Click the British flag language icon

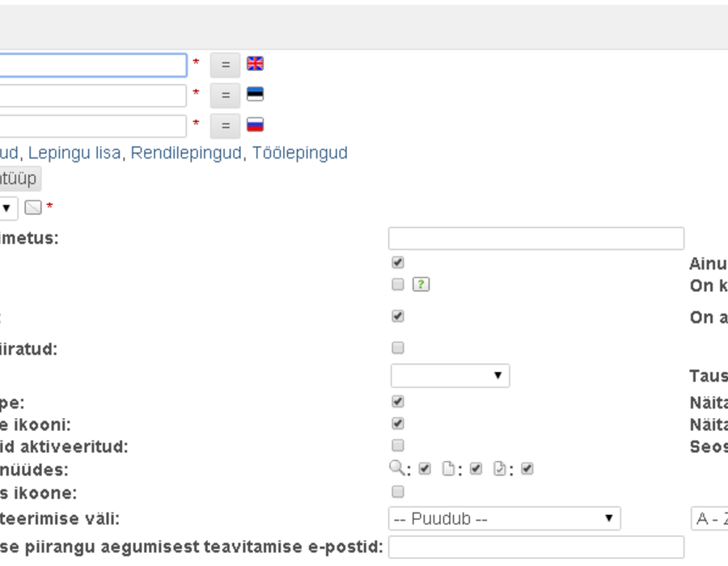click(255, 64)
